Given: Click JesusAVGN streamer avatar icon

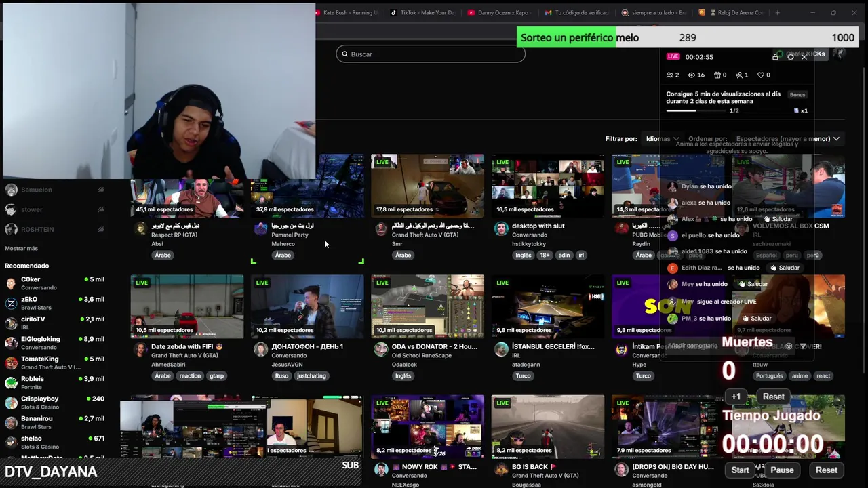Looking at the screenshot, I should pyautogui.click(x=260, y=349).
